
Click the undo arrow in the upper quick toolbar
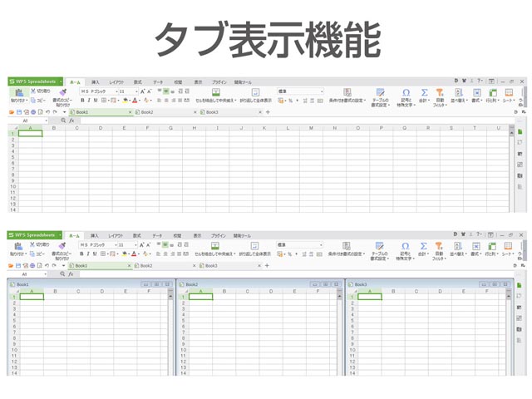pos(48,112)
